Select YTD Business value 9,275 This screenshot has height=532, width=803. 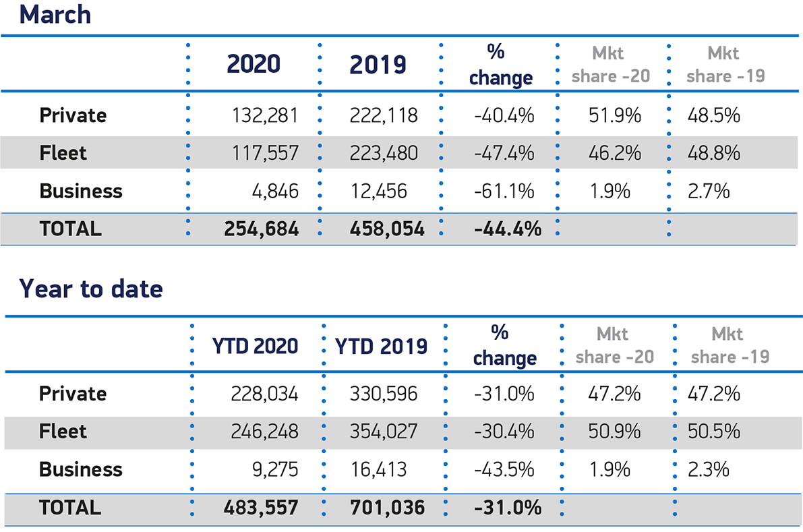coord(275,469)
